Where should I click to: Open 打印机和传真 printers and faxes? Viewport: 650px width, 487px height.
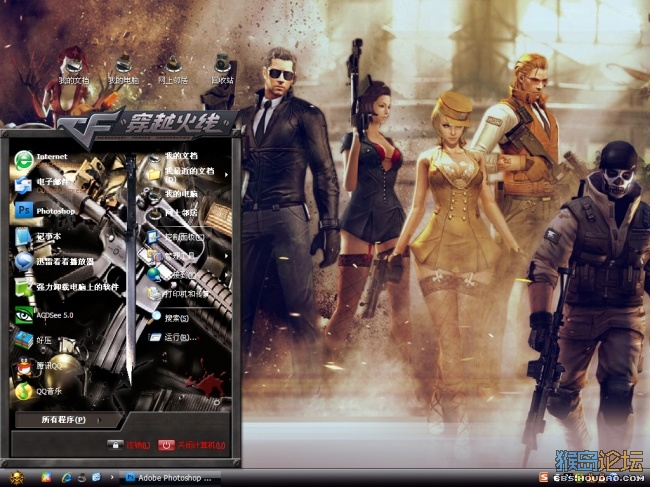pos(179,293)
